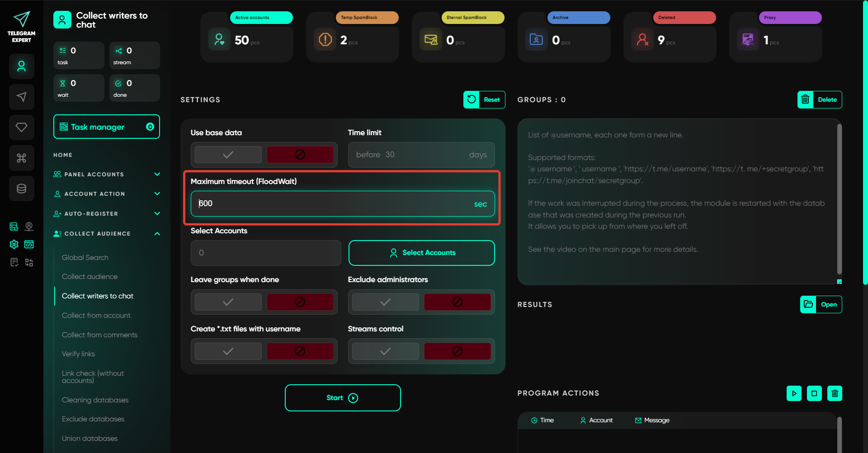Click the database icon in left sidebar
The height and width of the screenshot is (453, 868).
(x=21, y=189)
